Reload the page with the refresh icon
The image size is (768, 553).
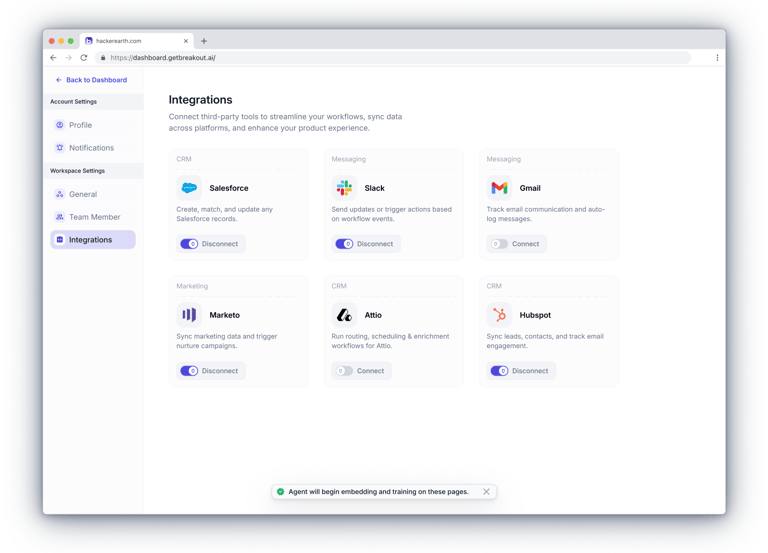(84, 58)
